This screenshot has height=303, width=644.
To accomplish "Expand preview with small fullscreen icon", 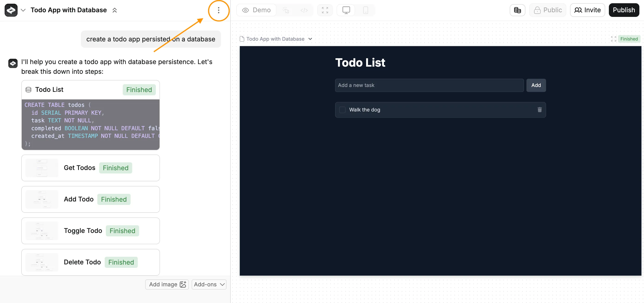I will coord(613,39).
